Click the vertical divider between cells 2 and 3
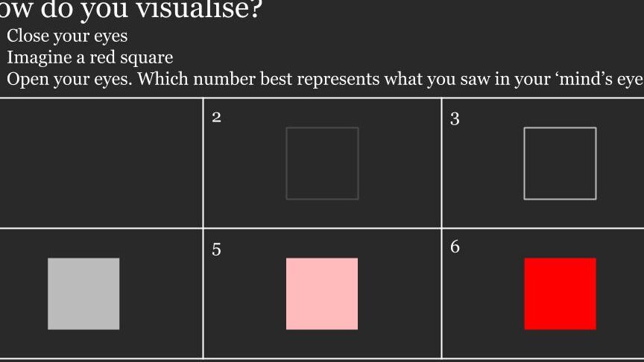 [441, 163]
